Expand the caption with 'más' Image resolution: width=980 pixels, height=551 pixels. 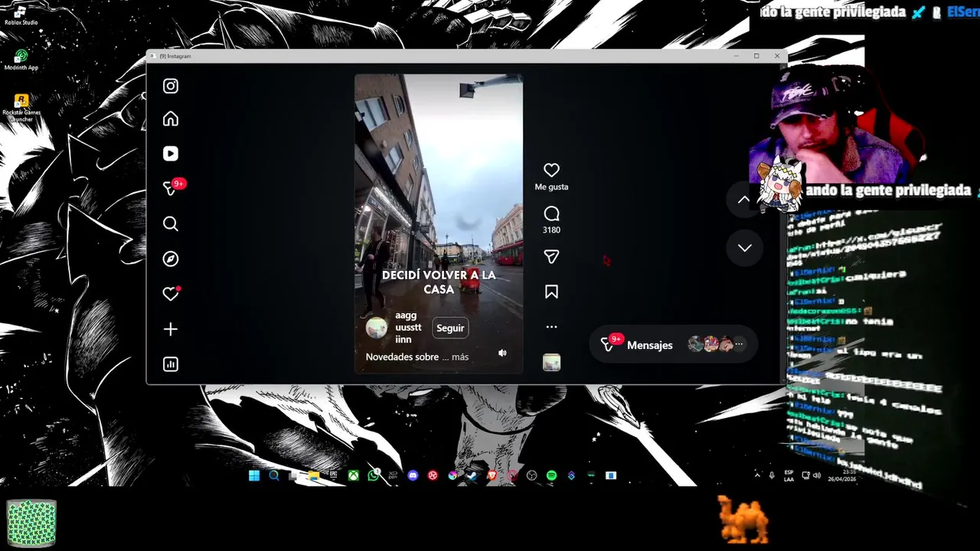460,357
